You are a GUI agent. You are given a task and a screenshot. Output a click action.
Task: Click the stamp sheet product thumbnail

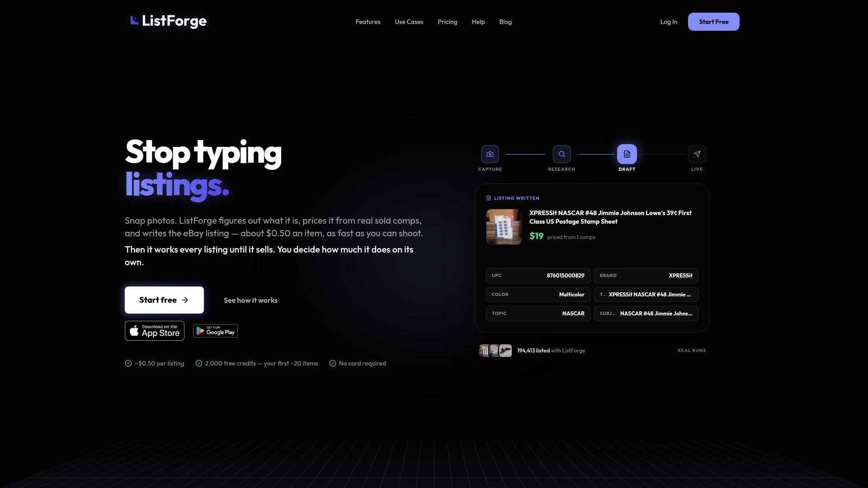pyautogui.click(x=504, y=227)
